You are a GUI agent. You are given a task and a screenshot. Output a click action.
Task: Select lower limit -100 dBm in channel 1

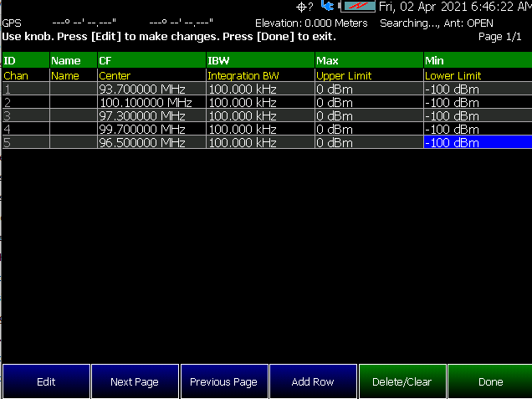(x=478, y=89)
